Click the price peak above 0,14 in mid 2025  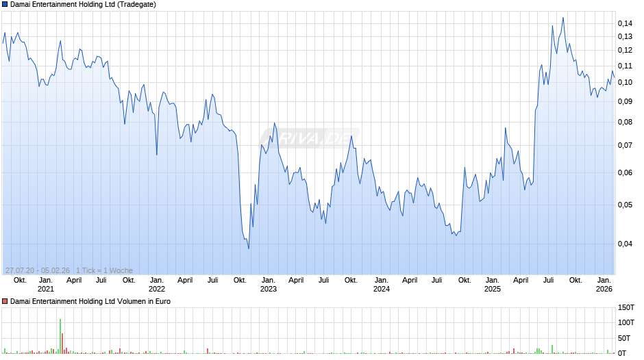[x=563, y=18]
